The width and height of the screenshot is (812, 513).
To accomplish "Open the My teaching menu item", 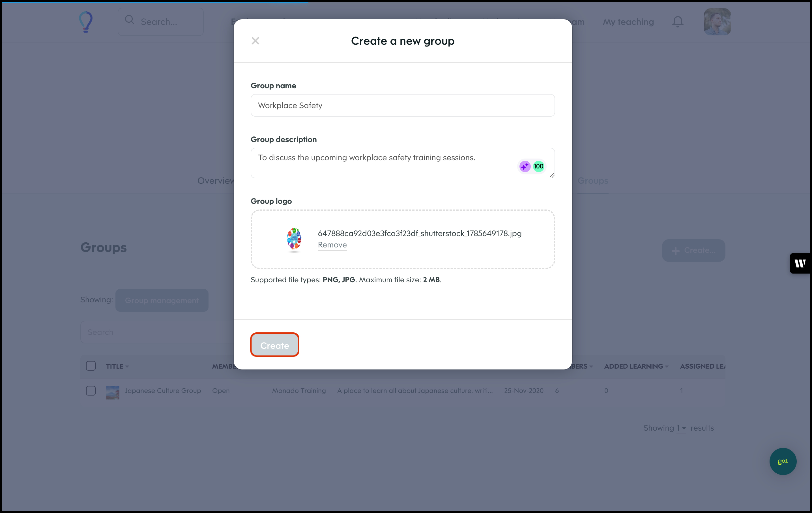I will [628, 22].
